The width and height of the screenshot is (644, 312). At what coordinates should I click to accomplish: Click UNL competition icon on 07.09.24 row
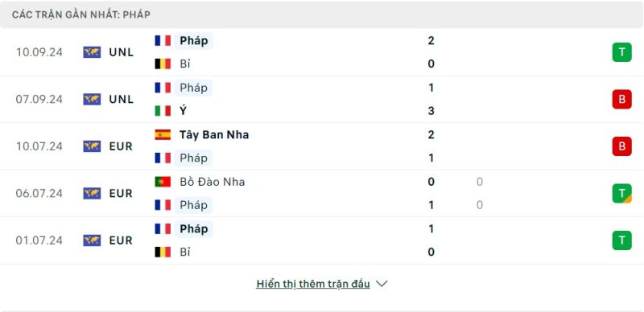point(92,100)
